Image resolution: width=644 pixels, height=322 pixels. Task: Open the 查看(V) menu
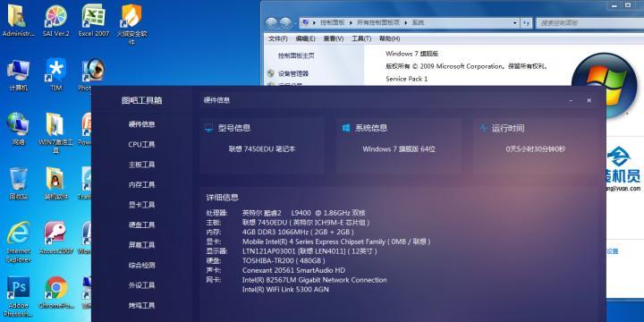[333, 38]
